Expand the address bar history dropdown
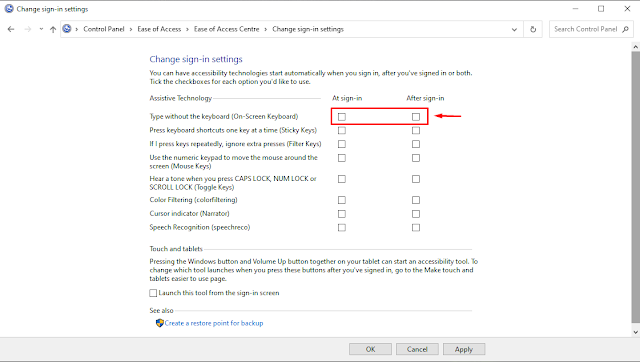Image resolution: width=640 pixels, height=362 pixels. pos(514,29)
